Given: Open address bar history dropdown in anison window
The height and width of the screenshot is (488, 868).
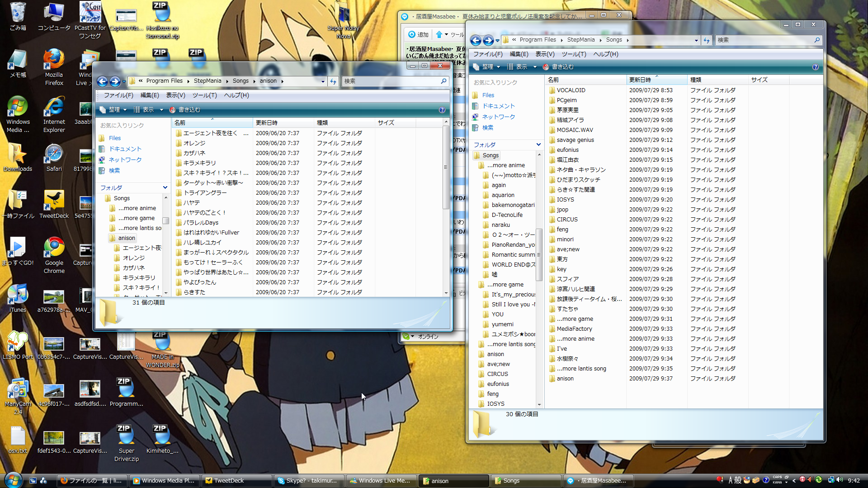Looking at the screenshot, I should point(323,81).
